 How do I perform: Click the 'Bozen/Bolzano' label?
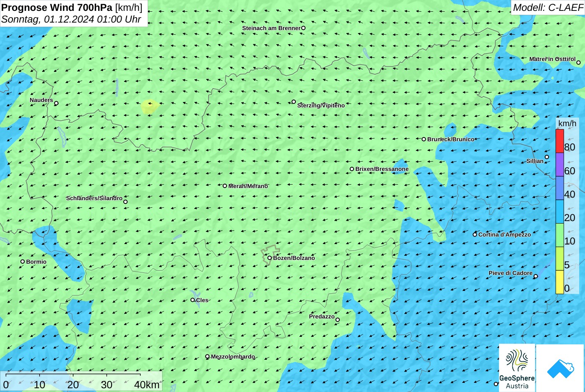[x=294, y=258]
